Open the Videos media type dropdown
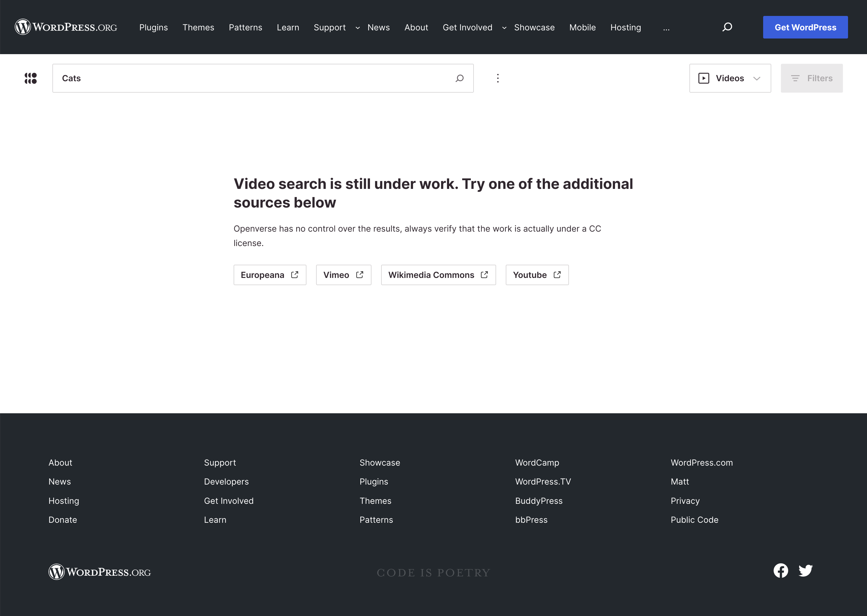This screenshot has height=616, width=867. click(757, 79)
